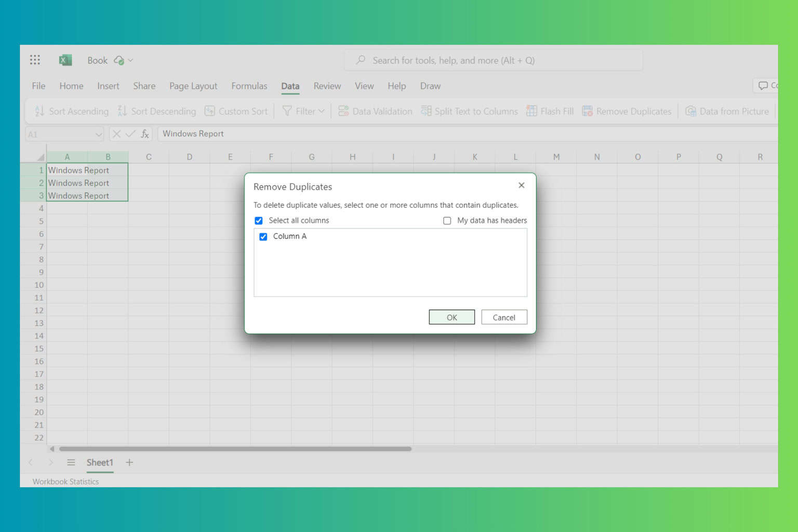The image size is (798, 532).
Task: Switch to the Home tab
Action: [x=71, y=86]
